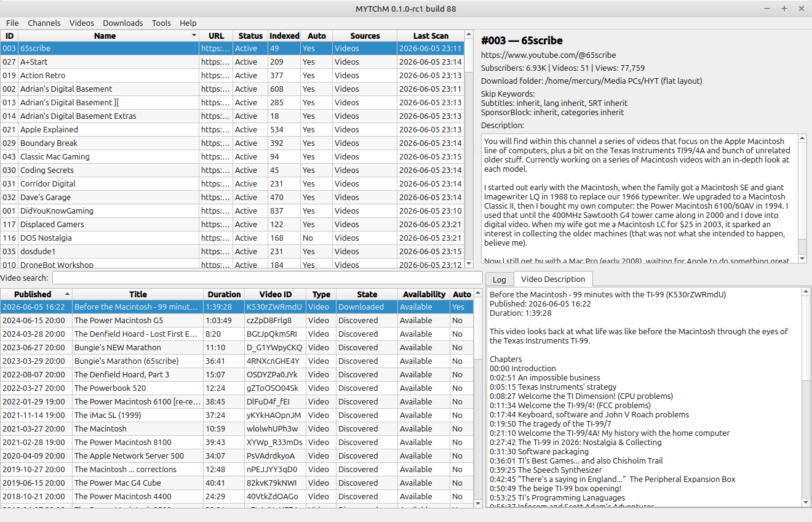Click the 65scribe channel URL text
The width and height of the screenshot is (812, 522).
548,55
